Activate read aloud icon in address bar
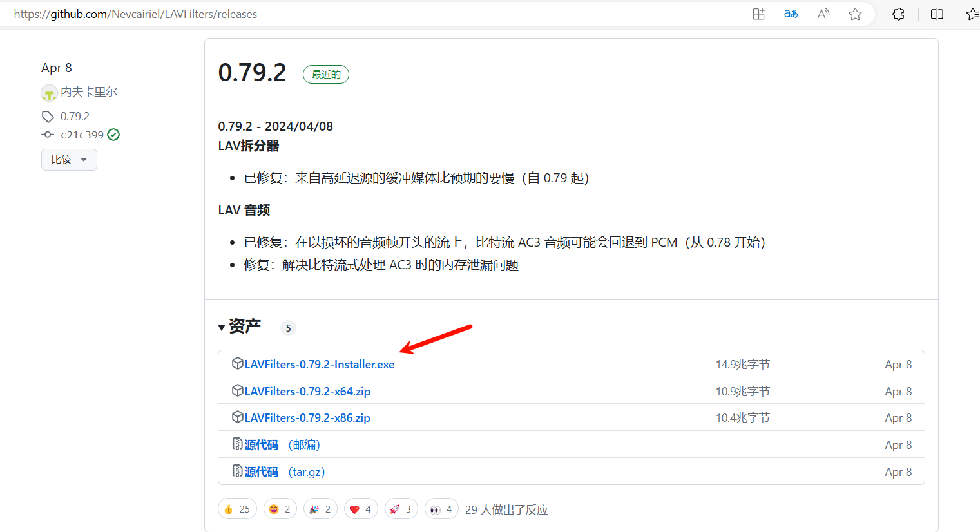The height and width of the screenshot is (532, 980). pos(823,14)
